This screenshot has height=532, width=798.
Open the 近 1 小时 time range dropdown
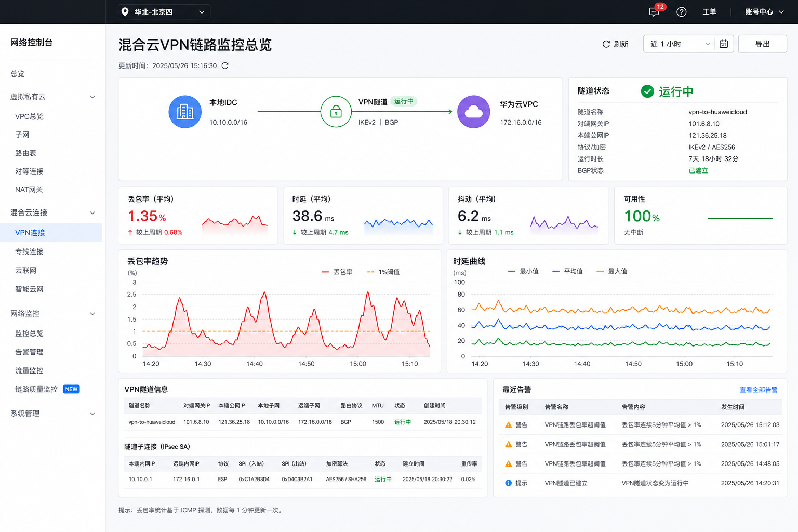pos(679,44)
